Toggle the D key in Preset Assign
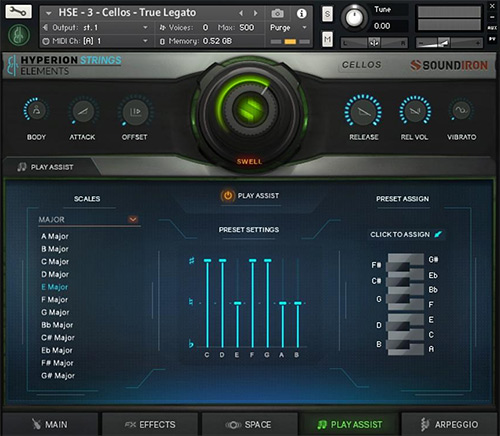 point(397,326)
